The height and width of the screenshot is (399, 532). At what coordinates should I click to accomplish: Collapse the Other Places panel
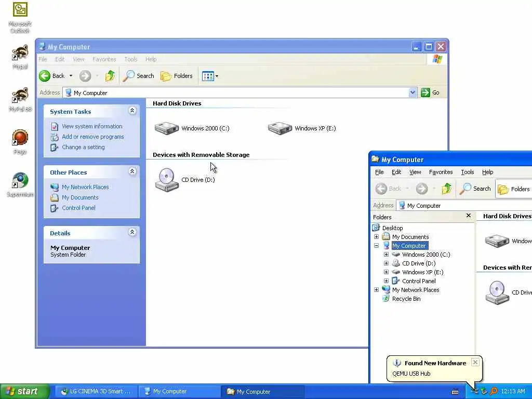[x=132, y=171]
